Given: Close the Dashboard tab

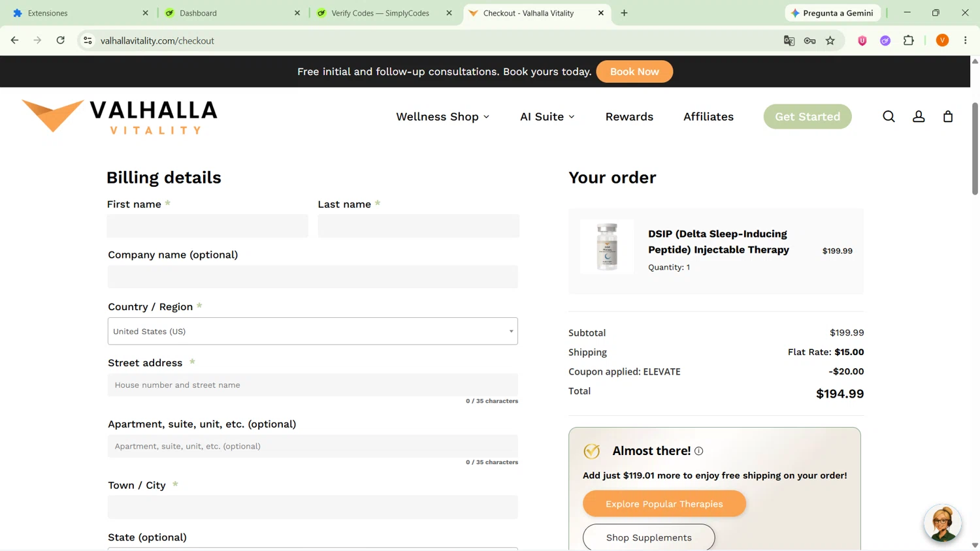Looking at the screenshot, I should coord(297,13).
